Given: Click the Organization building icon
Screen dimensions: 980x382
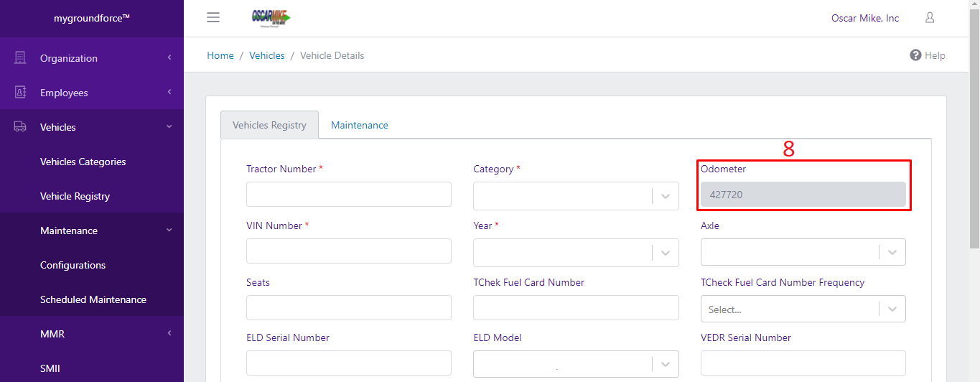Looking at the screenshot, I should [20, 58].
